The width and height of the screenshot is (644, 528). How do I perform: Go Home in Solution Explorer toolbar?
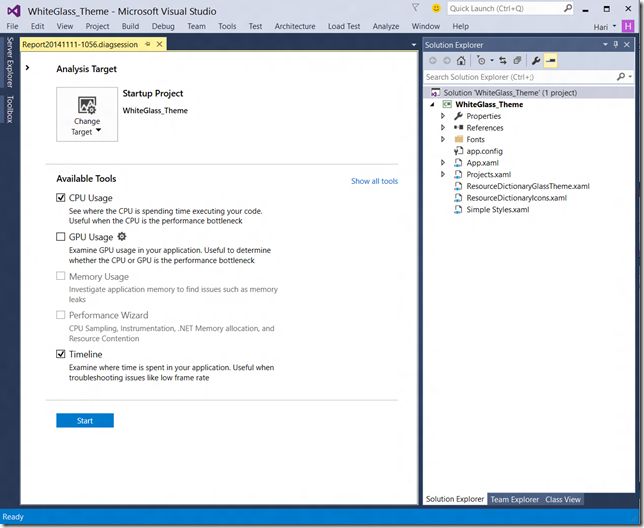pos(461,61)
